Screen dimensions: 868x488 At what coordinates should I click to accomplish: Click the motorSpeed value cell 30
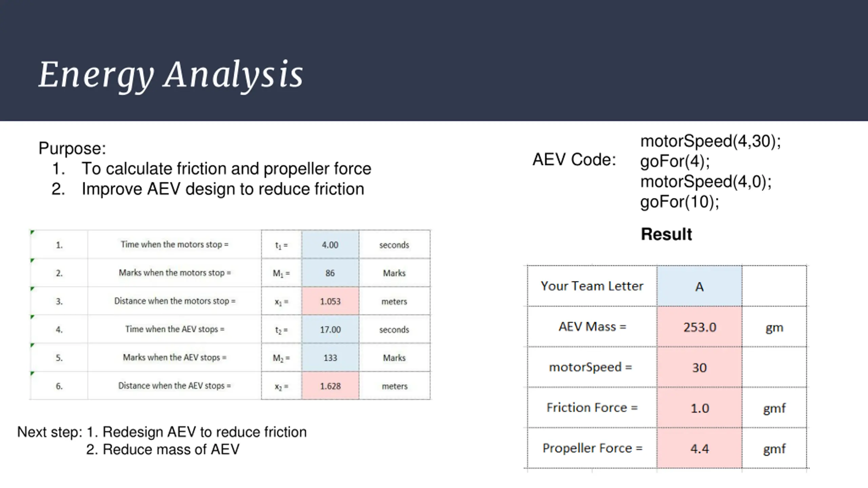699,367
